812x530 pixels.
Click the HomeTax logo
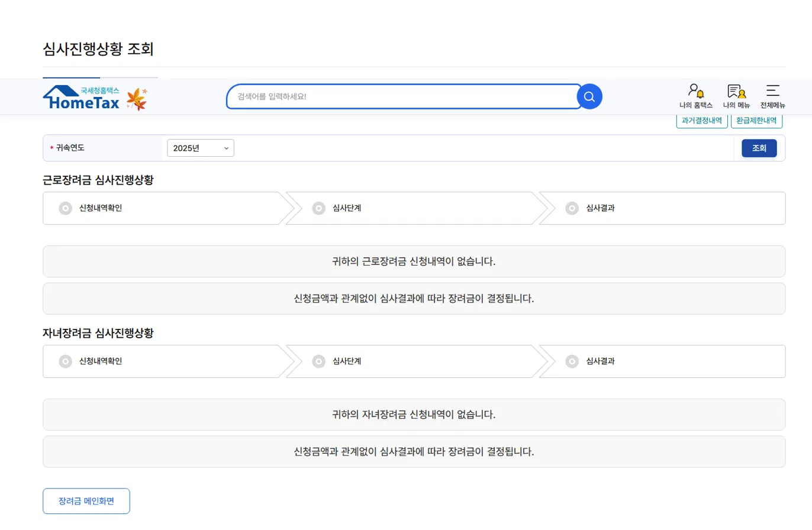(82, 98)
